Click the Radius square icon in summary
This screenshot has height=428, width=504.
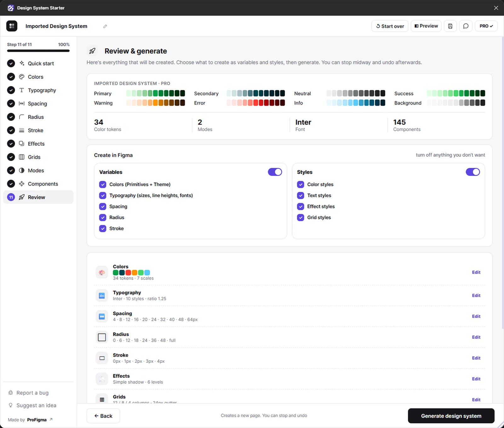(102, 337)
